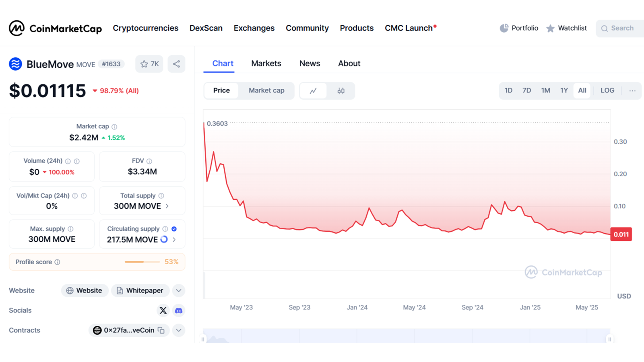Click the Total supply info icon

[161, 196]
